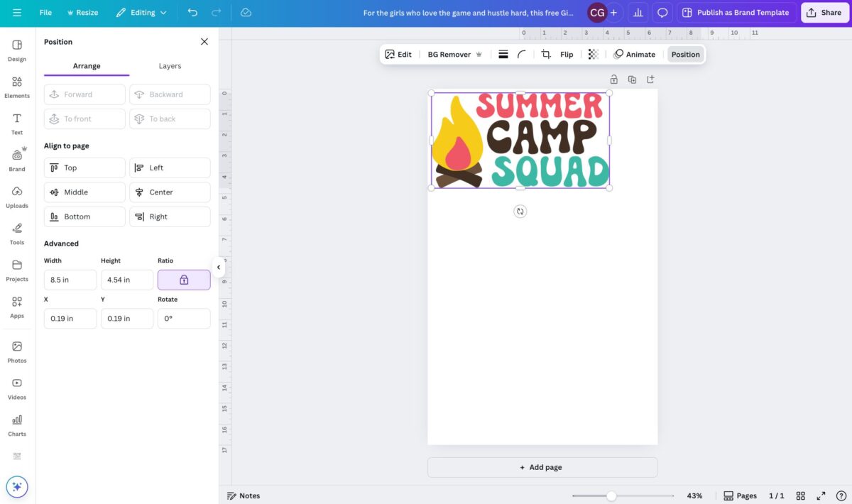Open the Brand sidebar panel
852x504 pixels.
[x=17, y=160]
